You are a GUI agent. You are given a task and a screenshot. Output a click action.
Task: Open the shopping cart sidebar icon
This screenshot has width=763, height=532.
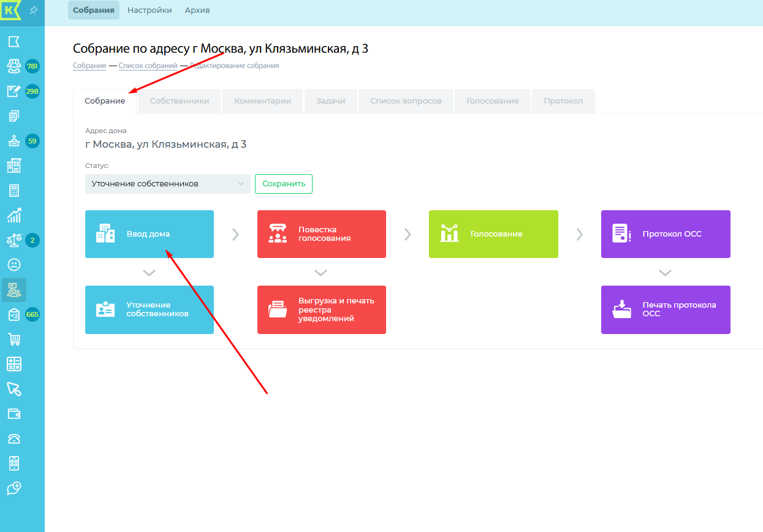tap(13, 339)
